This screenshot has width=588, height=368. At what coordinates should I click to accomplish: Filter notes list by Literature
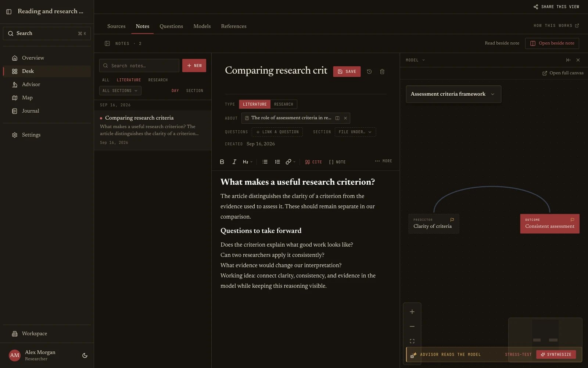click(129, 80)
